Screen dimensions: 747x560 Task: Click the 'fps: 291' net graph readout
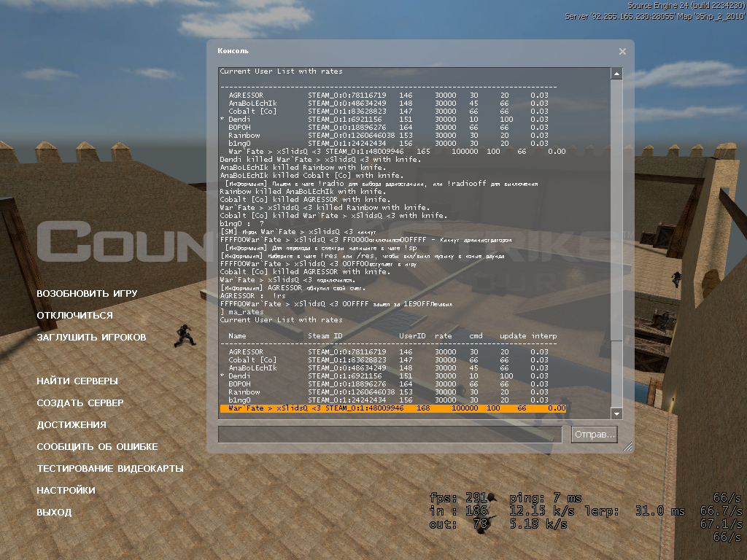[x=458, y=498]
